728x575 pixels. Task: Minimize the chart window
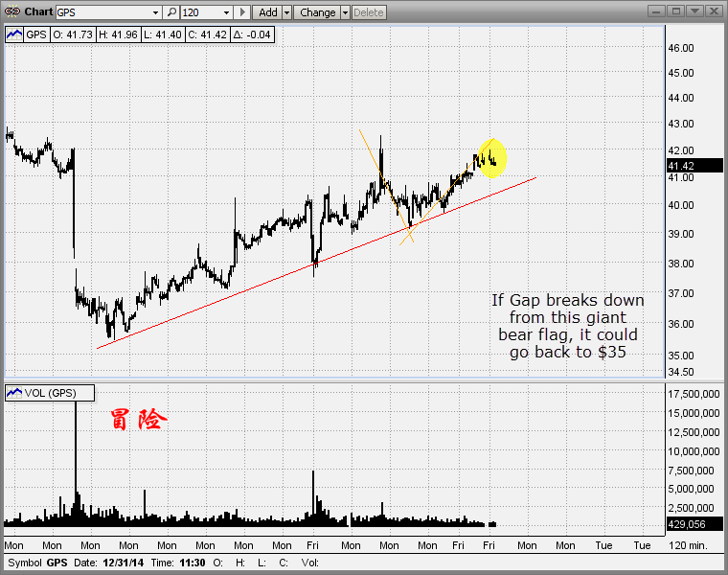pos(656,11)
